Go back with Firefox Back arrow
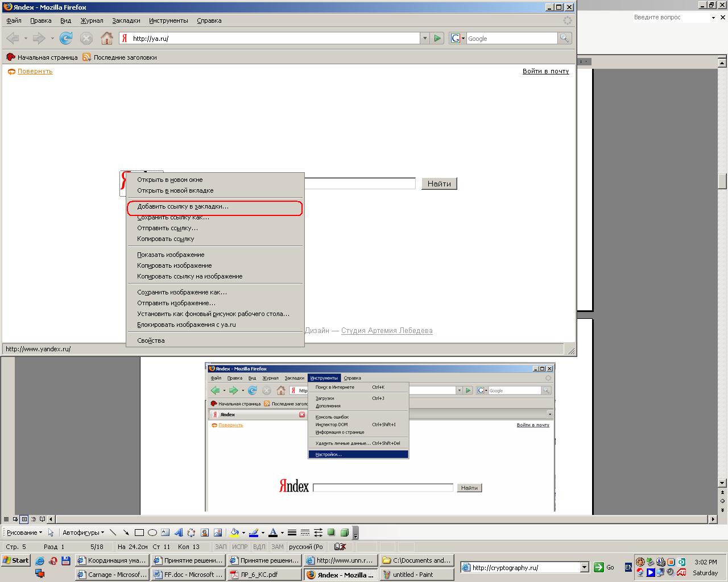728x582 pixels. coord(13,39)
